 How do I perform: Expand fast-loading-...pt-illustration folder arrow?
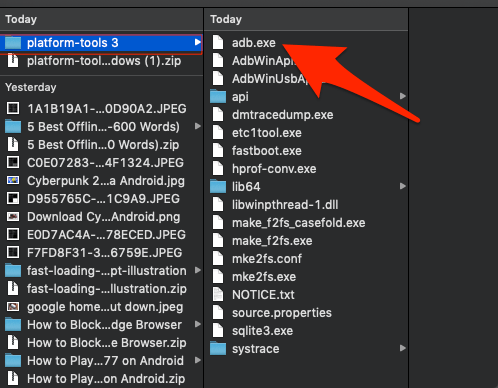tap(198, 270)
